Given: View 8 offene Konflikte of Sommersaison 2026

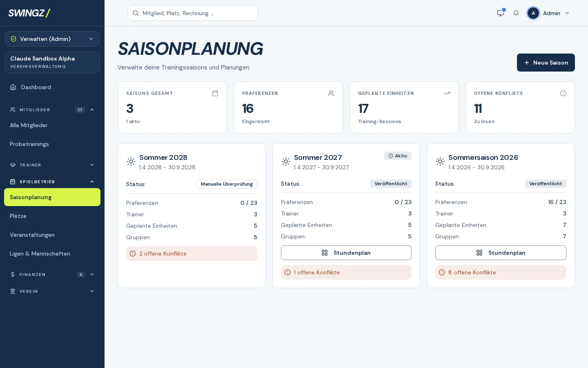Looking at the screenshot, I should [x=501, y=272].
